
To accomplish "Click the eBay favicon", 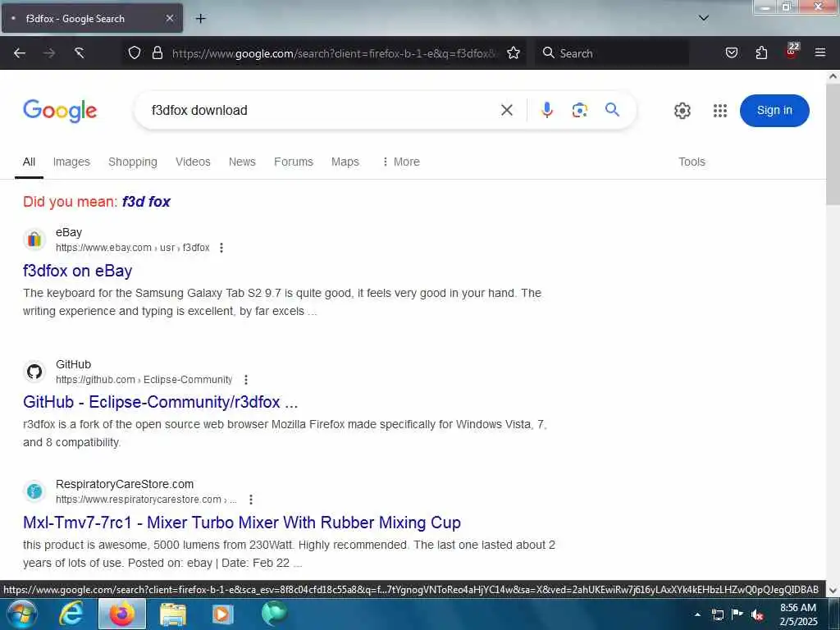I will [x=34, y=239].
